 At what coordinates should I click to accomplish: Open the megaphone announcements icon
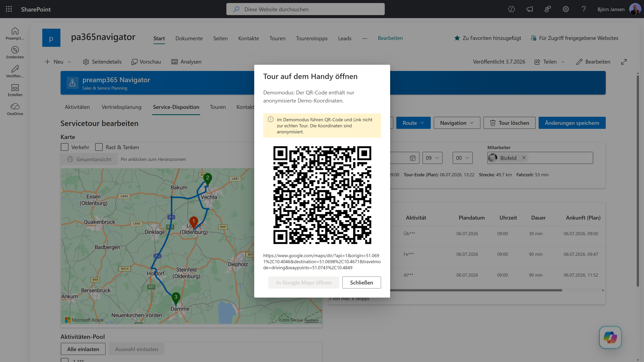(530, 9)
